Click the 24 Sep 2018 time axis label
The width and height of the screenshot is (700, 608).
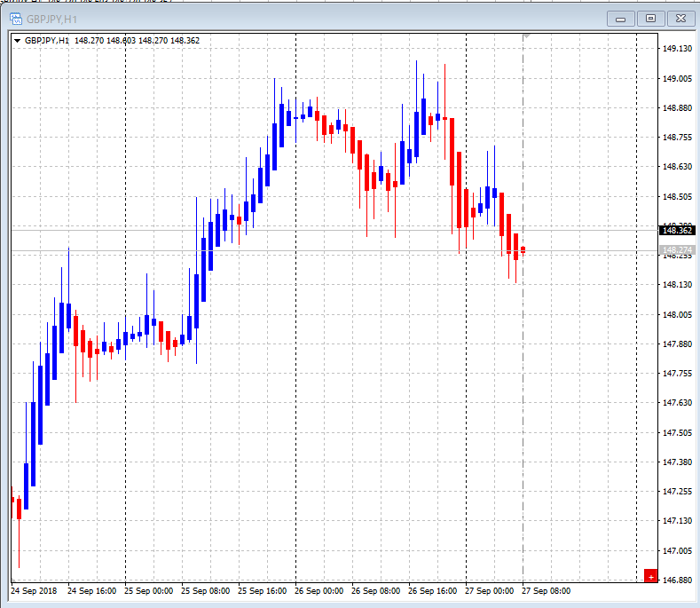[34, 591]
